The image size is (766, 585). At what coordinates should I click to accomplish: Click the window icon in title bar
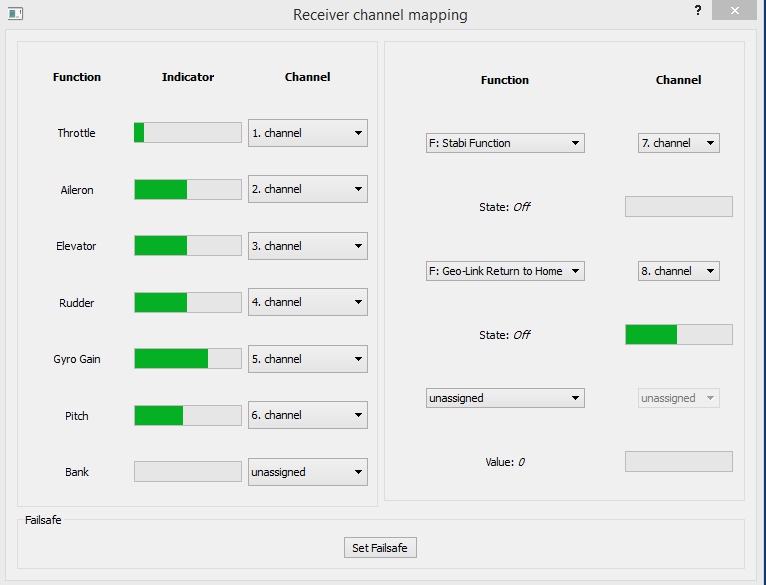click(15, 14)
